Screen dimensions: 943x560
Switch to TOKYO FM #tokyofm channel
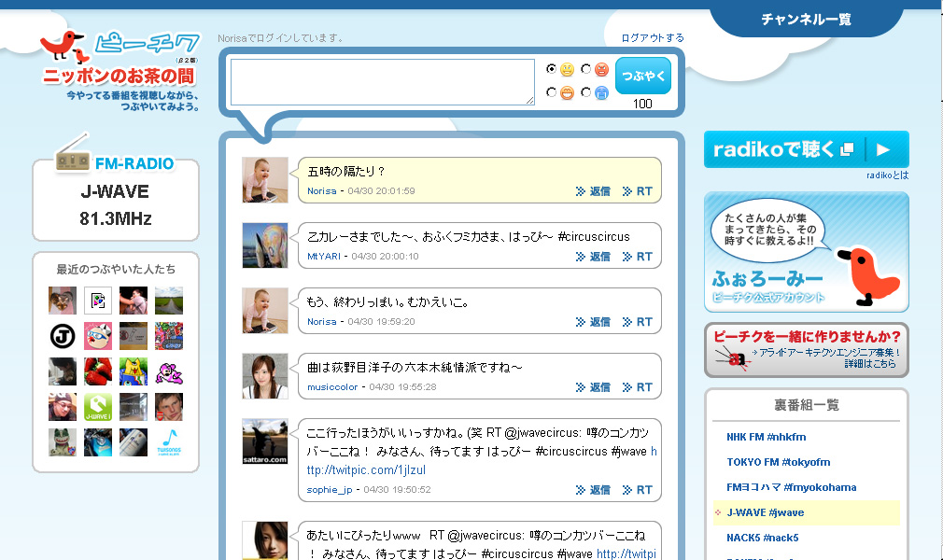(779, 463)
